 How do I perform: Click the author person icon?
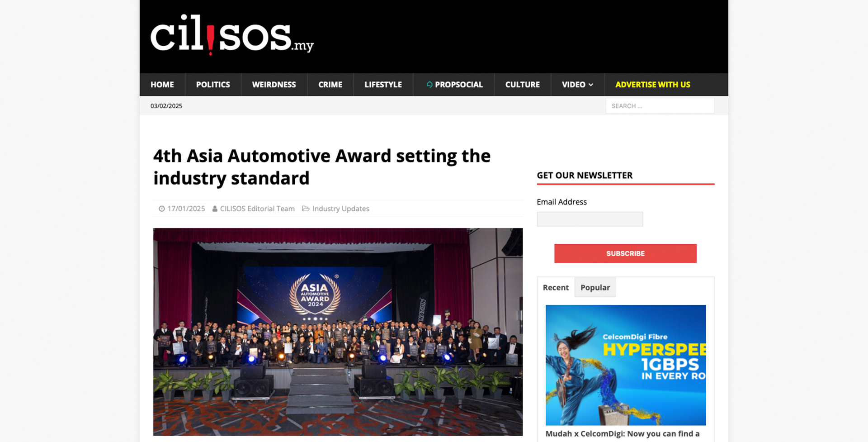(x=215, y=209)
